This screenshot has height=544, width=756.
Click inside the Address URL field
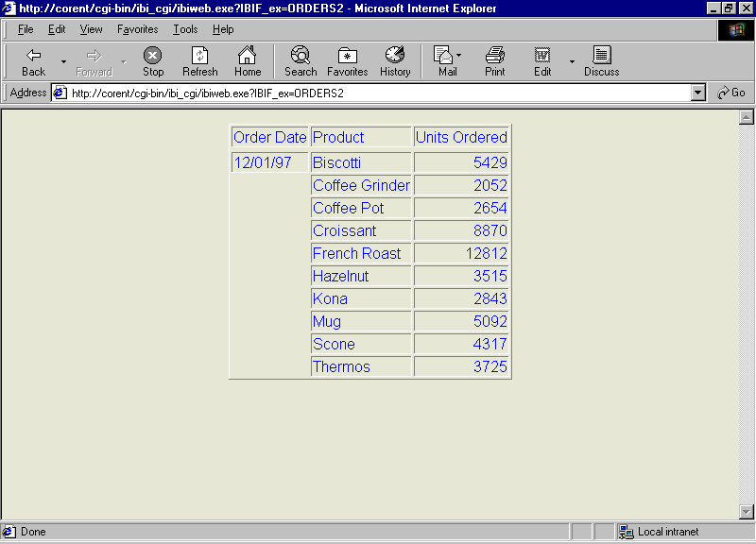pyautogui.click(x=378, y=93)
